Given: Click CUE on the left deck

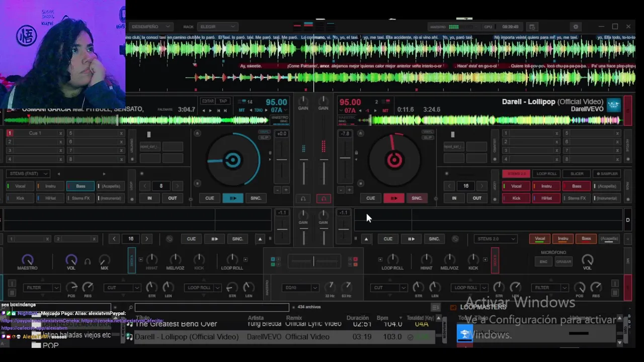Looking at the screenshot, I should click(210, 198).
